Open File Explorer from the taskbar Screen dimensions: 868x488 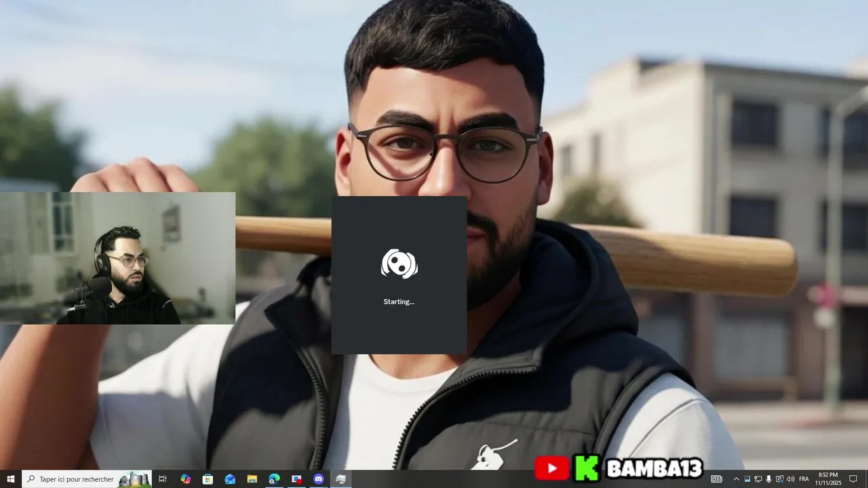[x=252, y=479]
